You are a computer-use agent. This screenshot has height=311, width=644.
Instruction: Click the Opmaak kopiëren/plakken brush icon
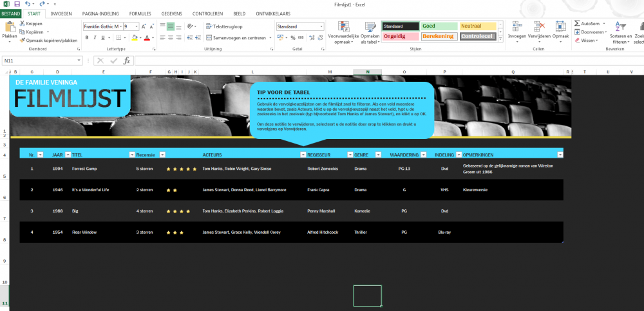coord(22,41)
